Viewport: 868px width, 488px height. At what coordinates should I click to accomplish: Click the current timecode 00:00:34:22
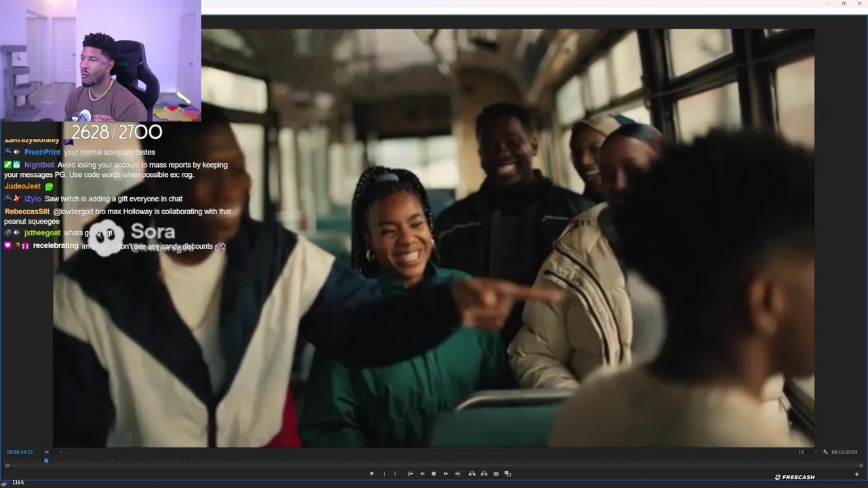pyautogui.click(x=20, y=452)
